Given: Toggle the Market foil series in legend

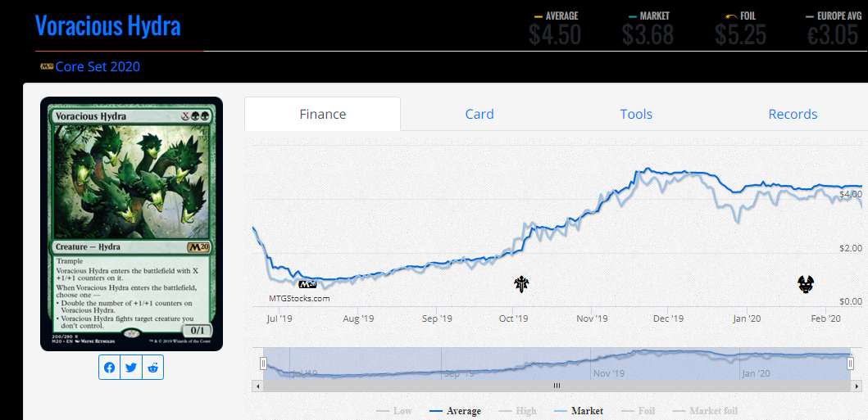Looking at the screenshot, I should (704, 411).
